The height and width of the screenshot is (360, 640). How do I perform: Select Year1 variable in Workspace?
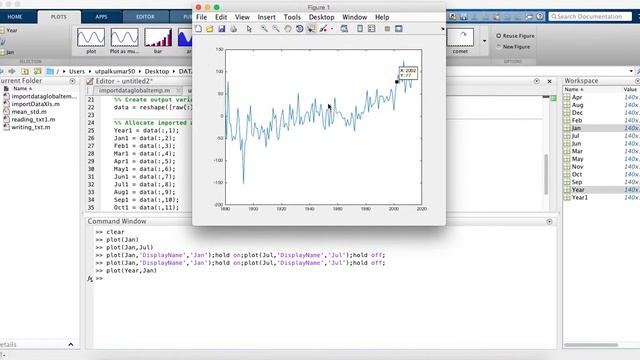[x=579, y=198]
